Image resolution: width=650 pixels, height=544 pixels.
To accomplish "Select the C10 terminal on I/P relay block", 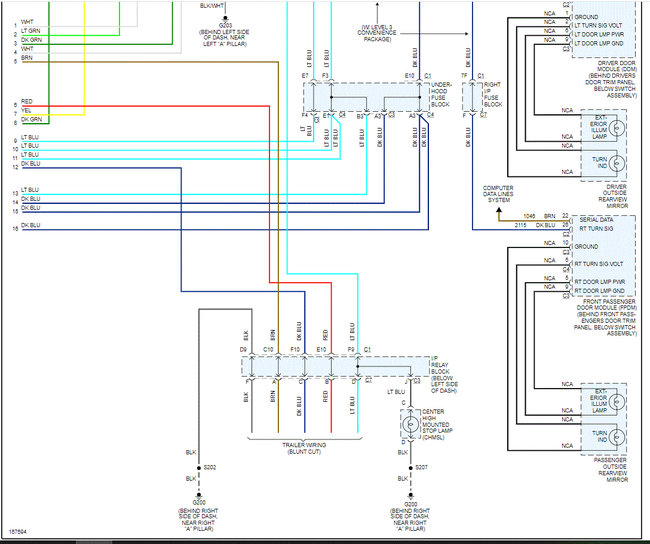I will [268, 350].
